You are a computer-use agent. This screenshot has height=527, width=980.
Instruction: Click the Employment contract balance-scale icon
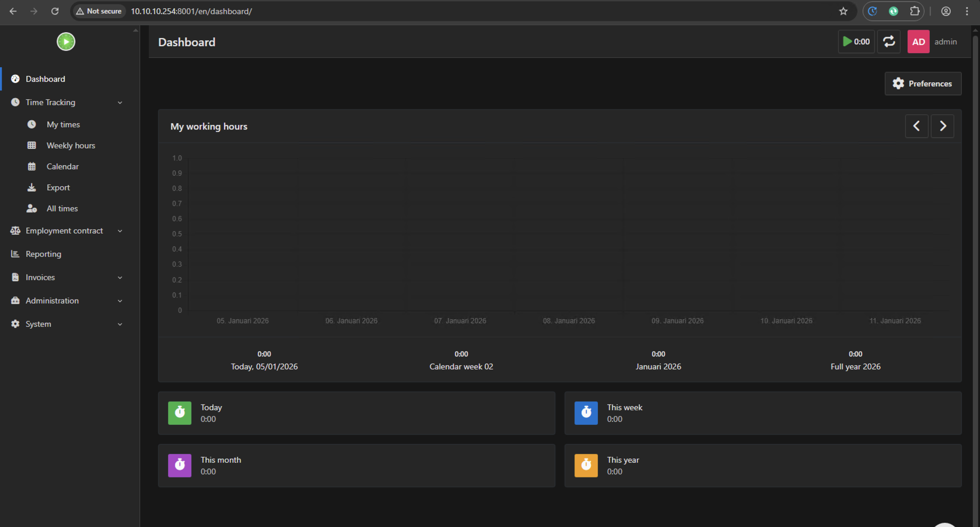(15, 231)
